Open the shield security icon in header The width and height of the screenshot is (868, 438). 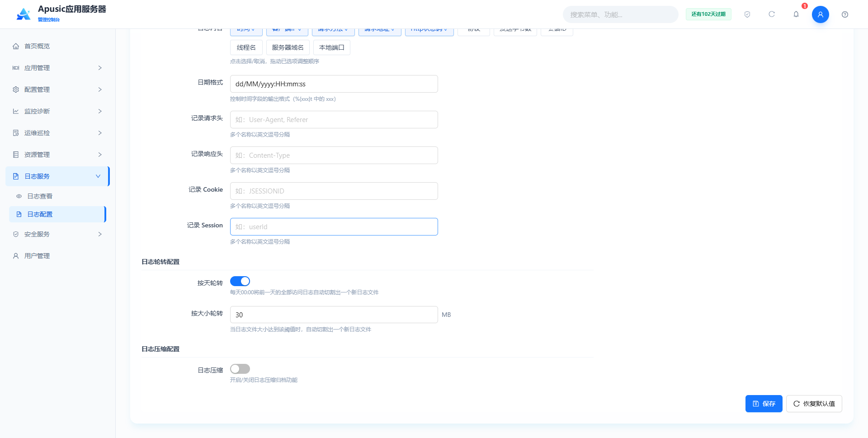(747, 14)
